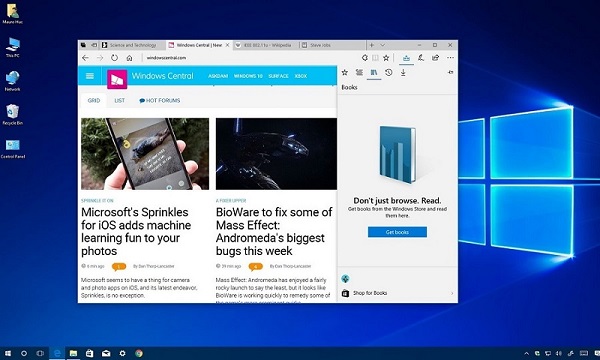Open Settings gear on taskbar
600x360 pixels.
[x=122, y=353]
